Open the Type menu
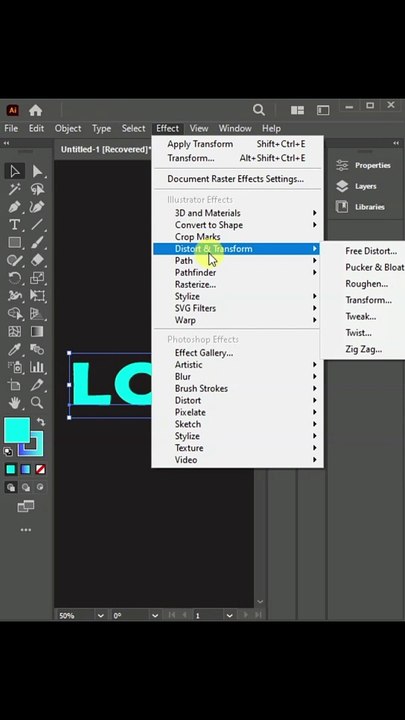 point(101,129)
